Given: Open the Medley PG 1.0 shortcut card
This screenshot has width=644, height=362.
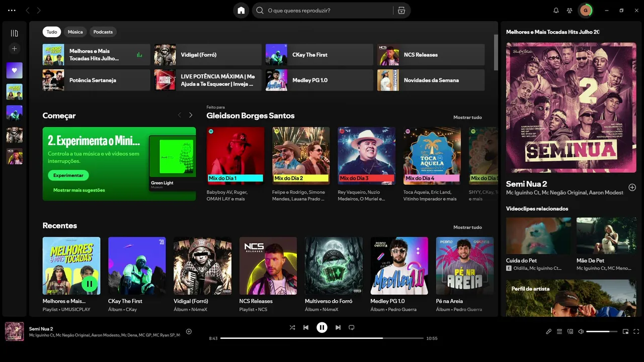Looking at the screenshot, I should (x=319, y=80).
